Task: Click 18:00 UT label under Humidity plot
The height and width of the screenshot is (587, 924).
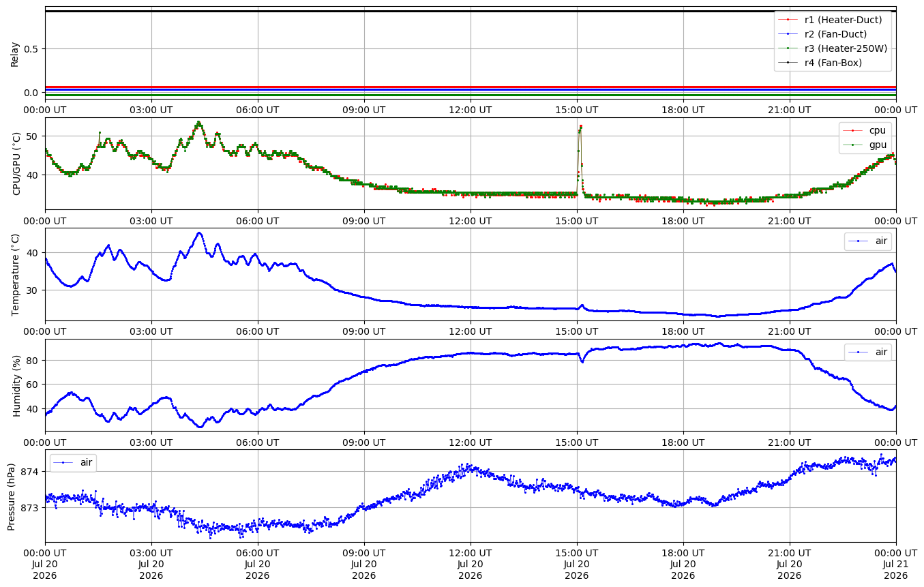Action: point(683,442)
